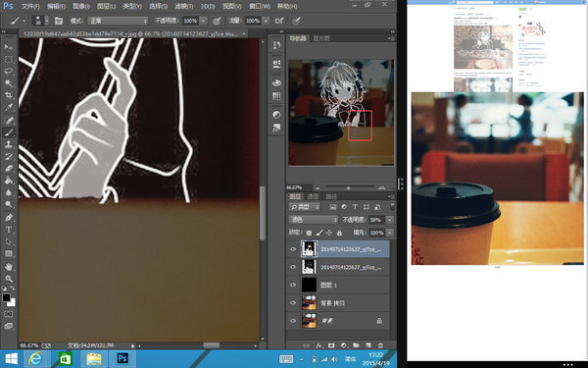Open Photoshop from the Windows taskbar
588x368 pixels.
pyautogui.click(x=122, y=358)
